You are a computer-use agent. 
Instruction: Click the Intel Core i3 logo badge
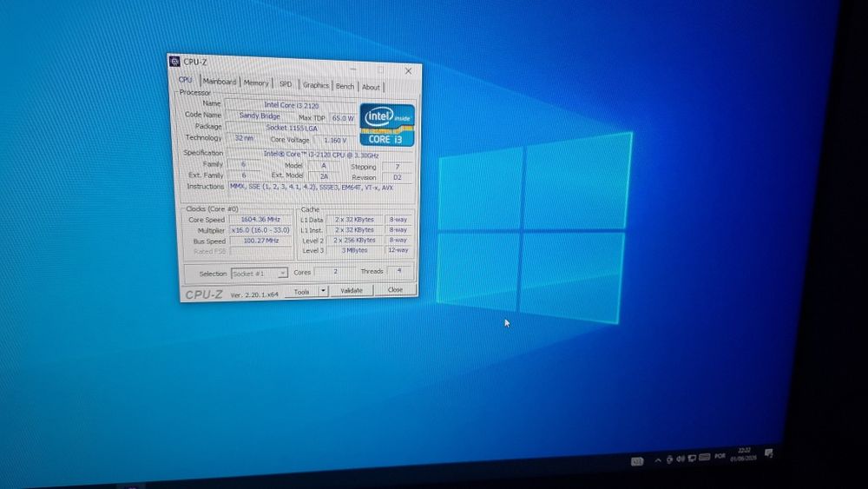387,125
